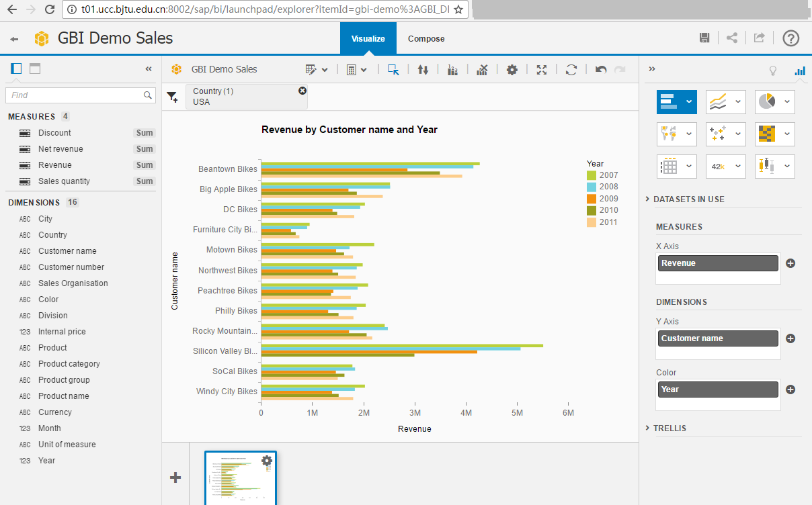812x505 pixels.
Task: Switch to the Compose tab
Action: [x=426, y=38]
